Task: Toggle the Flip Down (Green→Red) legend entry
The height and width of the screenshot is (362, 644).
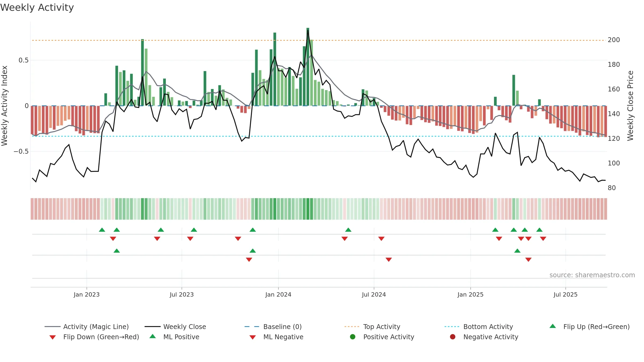Action: (x=94, y=337)
